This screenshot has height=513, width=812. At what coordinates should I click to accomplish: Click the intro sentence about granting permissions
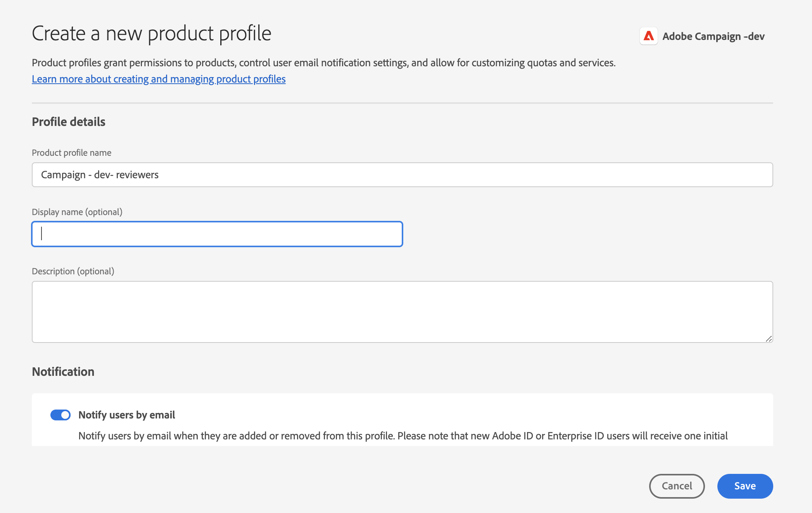pos(323,63)
